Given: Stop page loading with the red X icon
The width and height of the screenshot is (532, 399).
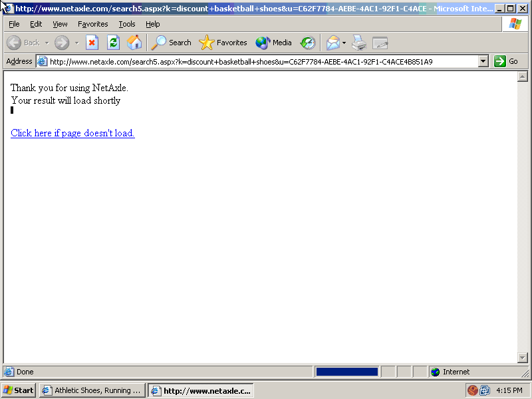Looking at the screenshot, I should click(92, 43).
